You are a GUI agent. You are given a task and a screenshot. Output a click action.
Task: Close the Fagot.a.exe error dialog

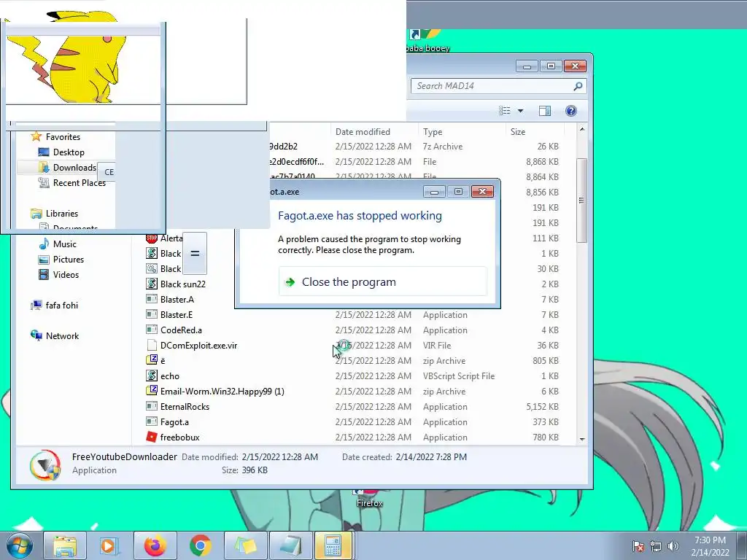point(482,192)
